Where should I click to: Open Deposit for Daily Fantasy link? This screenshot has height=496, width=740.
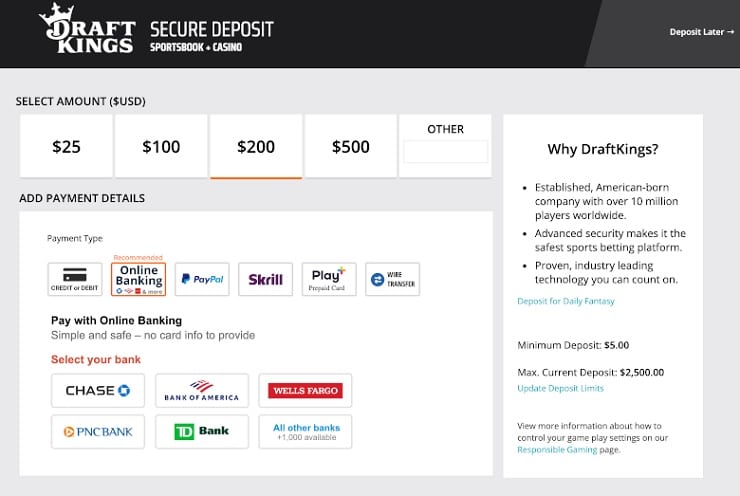point(566,301)
